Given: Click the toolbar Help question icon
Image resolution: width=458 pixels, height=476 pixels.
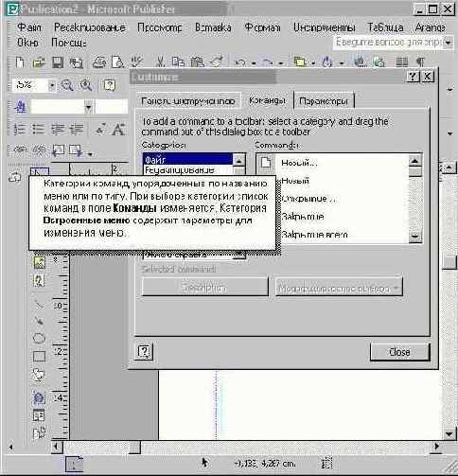Looking at the screenshot, I should click(x=109, y=85).
